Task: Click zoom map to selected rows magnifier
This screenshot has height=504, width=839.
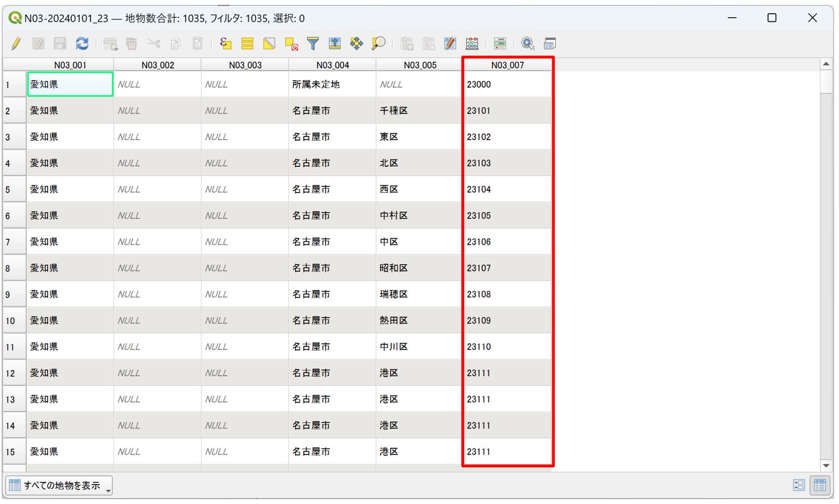Action: pos(378,44)
